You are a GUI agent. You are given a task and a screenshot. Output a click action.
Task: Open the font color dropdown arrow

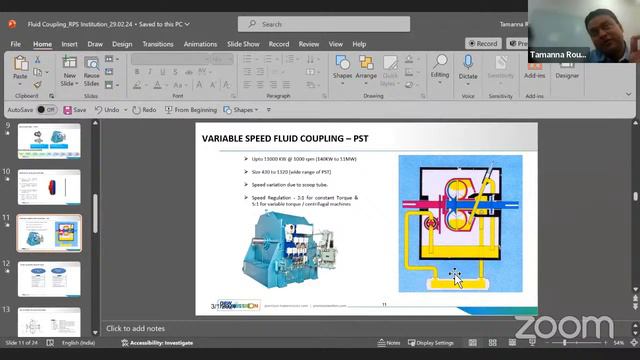click(167, 85)
